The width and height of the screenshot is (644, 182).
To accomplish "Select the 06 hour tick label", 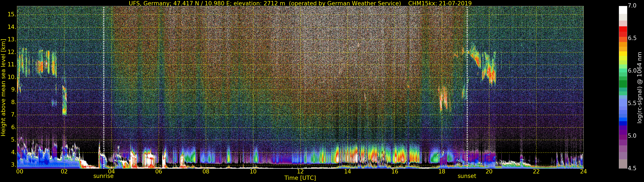I will 159,172.
